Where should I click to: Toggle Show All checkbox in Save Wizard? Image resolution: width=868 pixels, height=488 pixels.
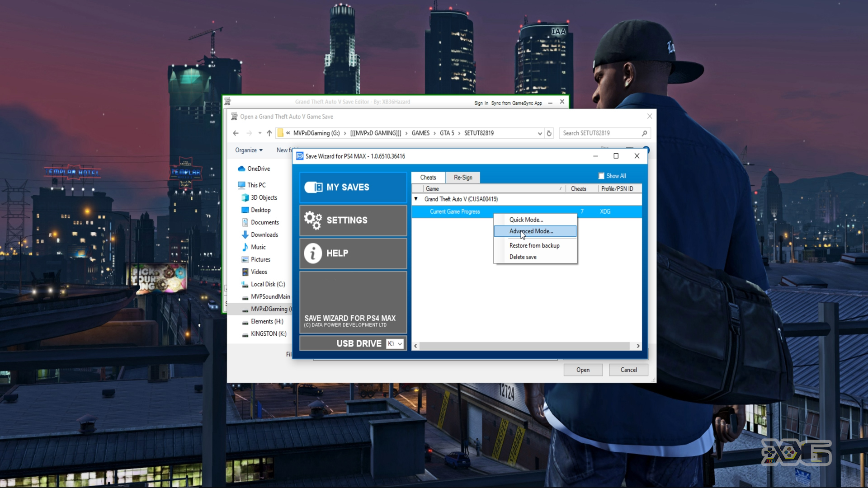coord(602,175)
